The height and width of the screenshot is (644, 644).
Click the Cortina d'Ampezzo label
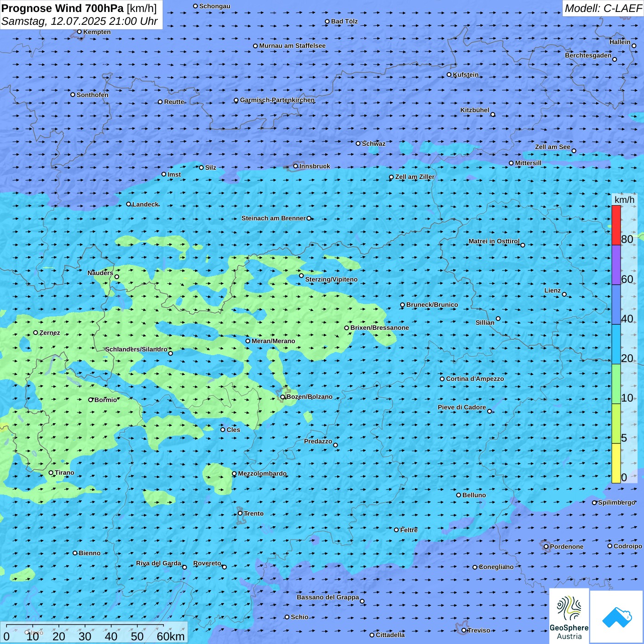click(x=475, y=379)
